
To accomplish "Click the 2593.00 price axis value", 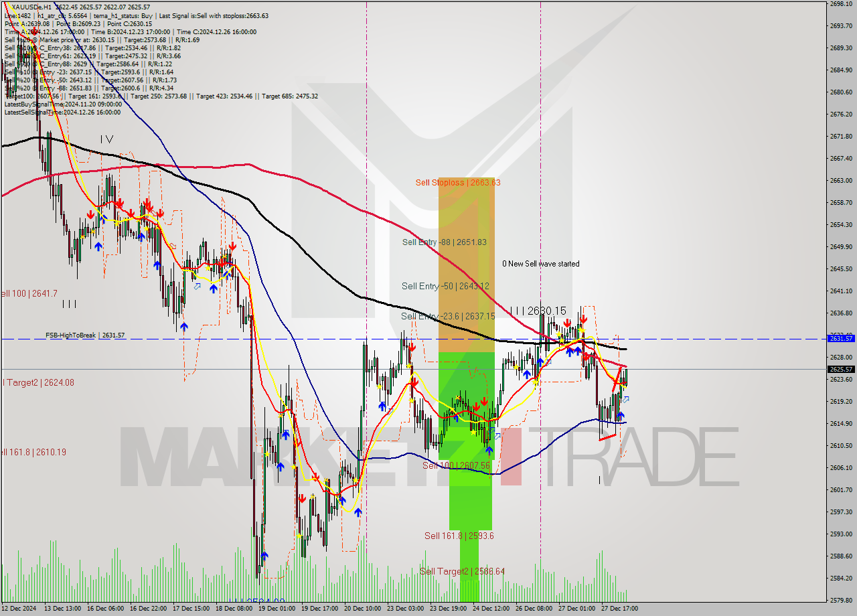I will coord(840,534).
